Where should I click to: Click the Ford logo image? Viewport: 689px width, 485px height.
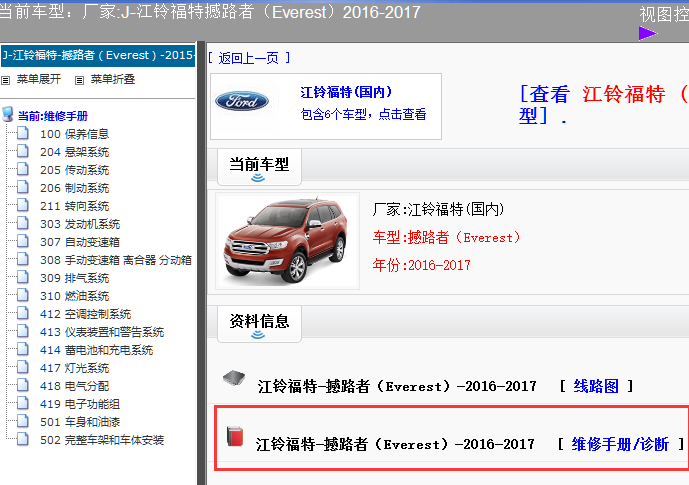(242, 101)
